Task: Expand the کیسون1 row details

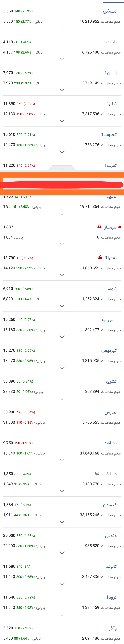Action: coord(62,522)
